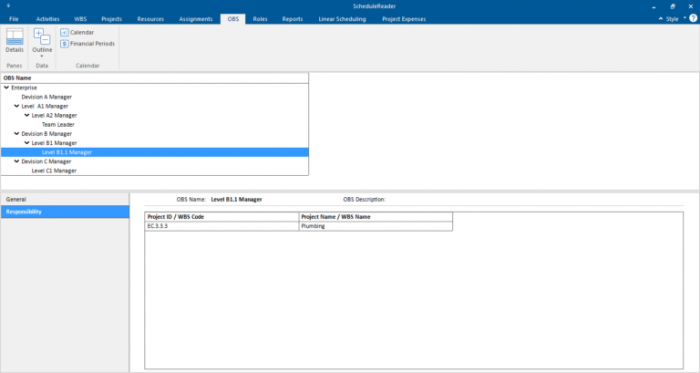This screenshot has width=700, height=373.
Task: Click the Outline expand/collapse icon
Action: coord(42,37)
